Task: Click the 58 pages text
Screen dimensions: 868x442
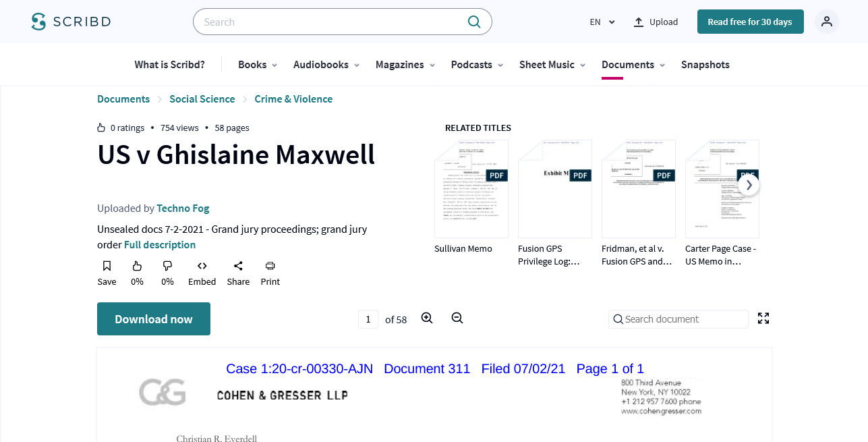Action: [x=232, y=128]
